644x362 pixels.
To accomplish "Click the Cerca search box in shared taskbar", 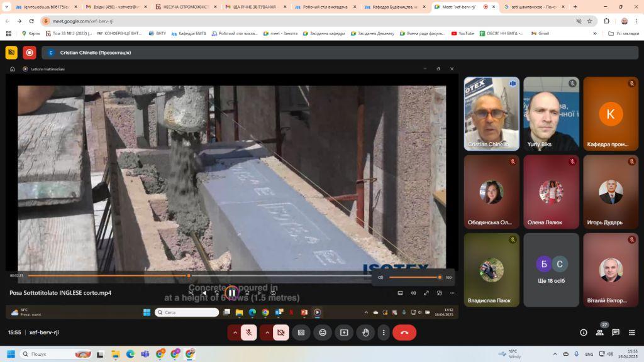I will pos(187,312).
